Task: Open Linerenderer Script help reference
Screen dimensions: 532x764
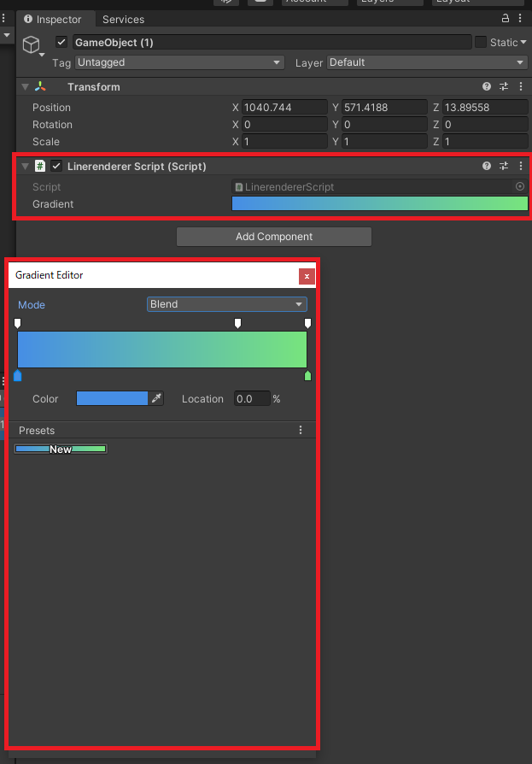Action: click(x=486, y=166)
